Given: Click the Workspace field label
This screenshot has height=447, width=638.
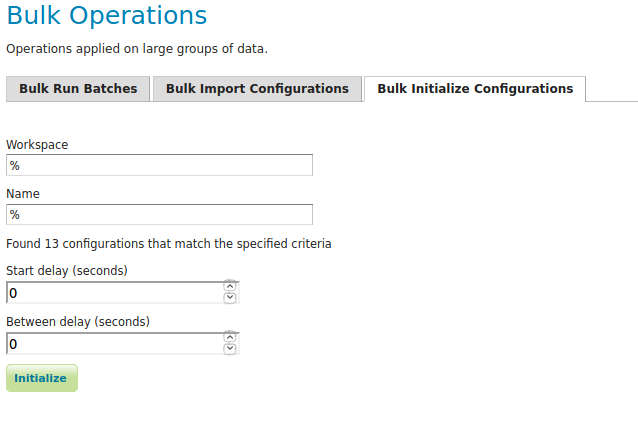Looking at the screenshot, I should click(37, 144).
